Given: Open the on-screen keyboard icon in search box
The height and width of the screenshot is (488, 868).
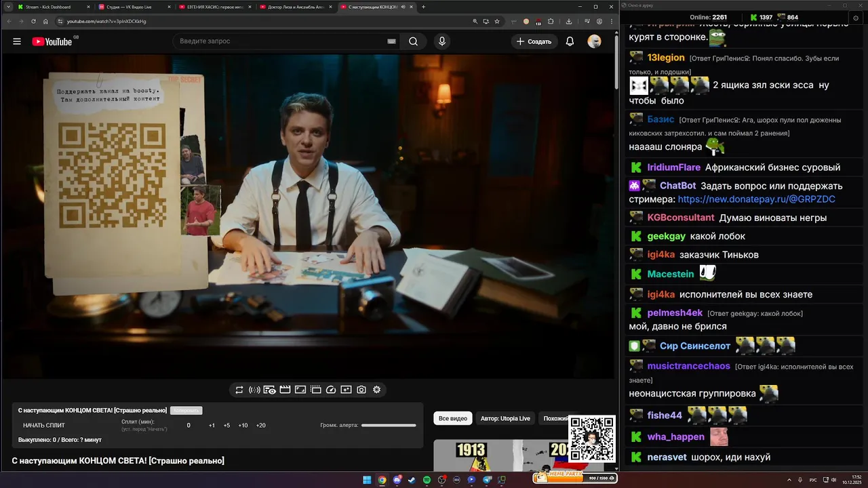Looking at the screenshot, I should pos(391,41).
